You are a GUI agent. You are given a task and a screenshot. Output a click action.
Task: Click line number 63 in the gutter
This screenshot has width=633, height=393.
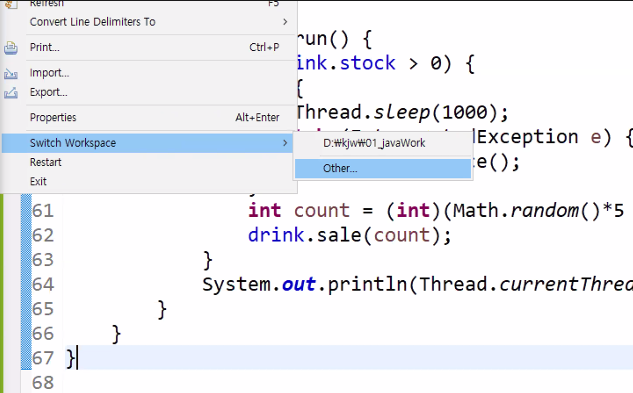(x=43, y=260)
